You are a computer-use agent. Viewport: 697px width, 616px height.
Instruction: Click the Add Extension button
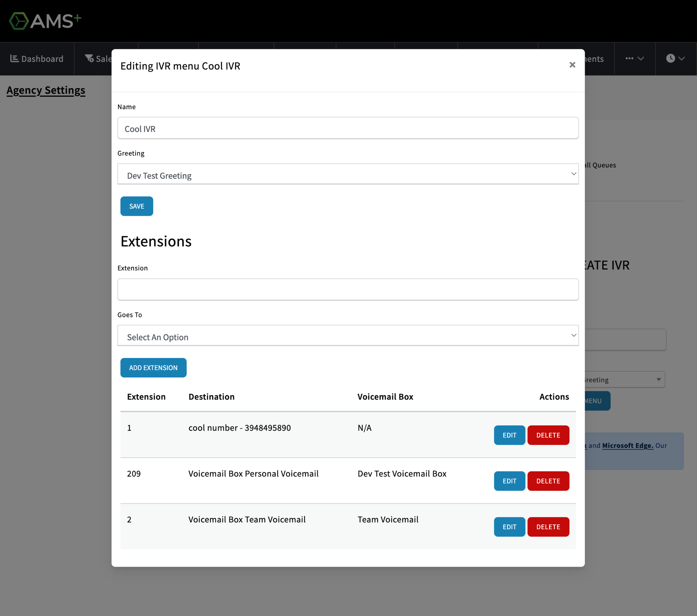point(153,368)
